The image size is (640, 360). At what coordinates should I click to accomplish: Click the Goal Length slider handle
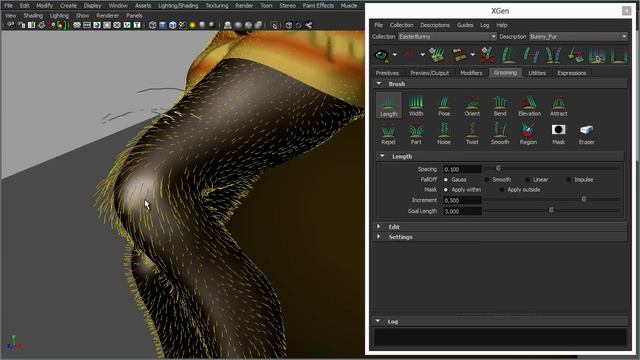click(551, 210)
